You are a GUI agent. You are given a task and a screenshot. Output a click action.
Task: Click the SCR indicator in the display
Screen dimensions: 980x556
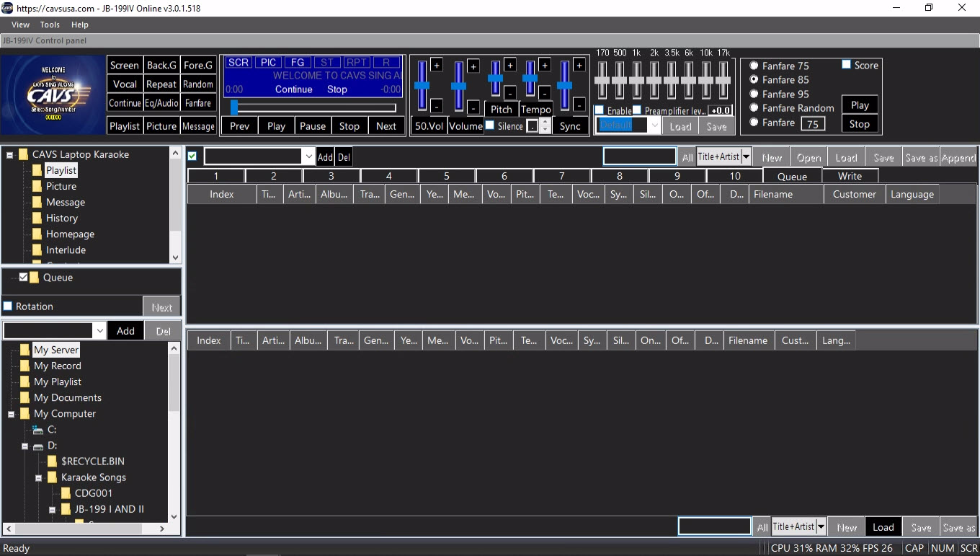[x=239, y=63]
